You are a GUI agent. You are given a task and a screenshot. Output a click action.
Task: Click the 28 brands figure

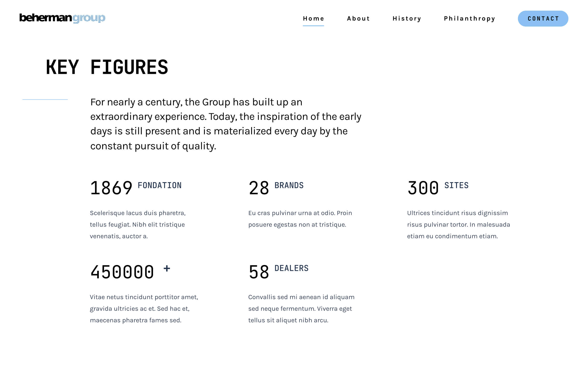tap(259, 188)
